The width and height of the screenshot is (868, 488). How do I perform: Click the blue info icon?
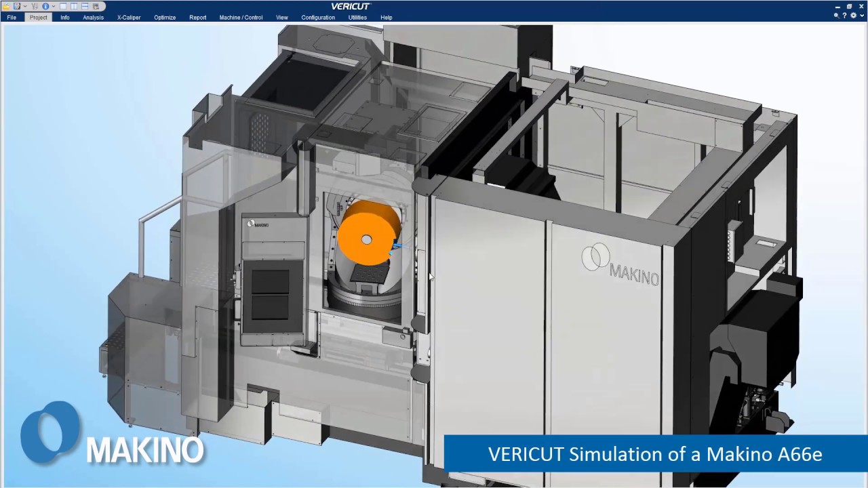click(45, 6)
